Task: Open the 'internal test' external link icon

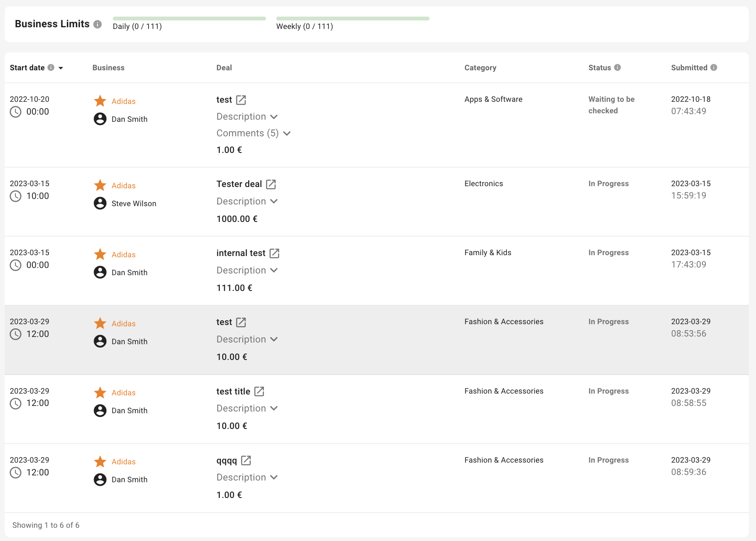Action: [275, 253]
